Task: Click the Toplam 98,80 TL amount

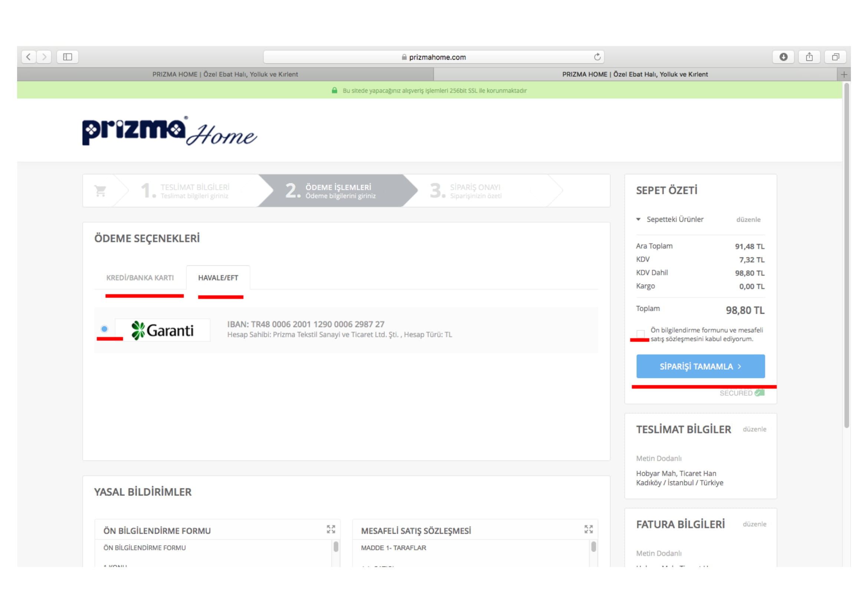Action: 745,310
